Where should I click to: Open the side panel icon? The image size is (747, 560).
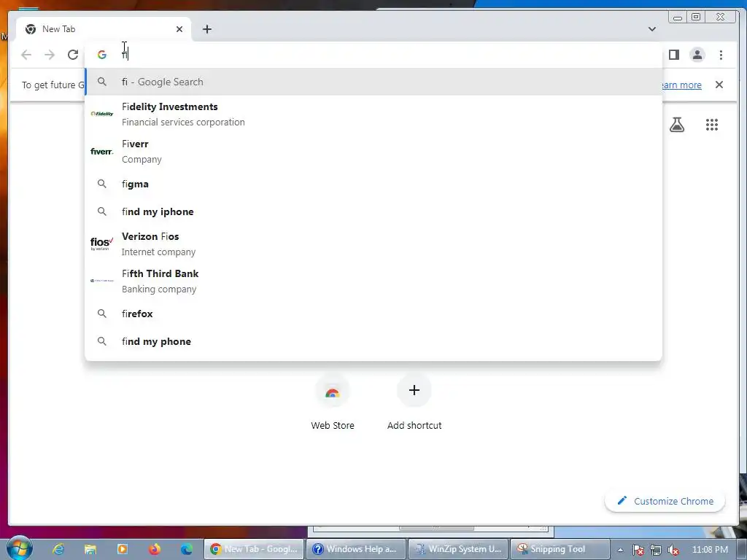(673, 55)
